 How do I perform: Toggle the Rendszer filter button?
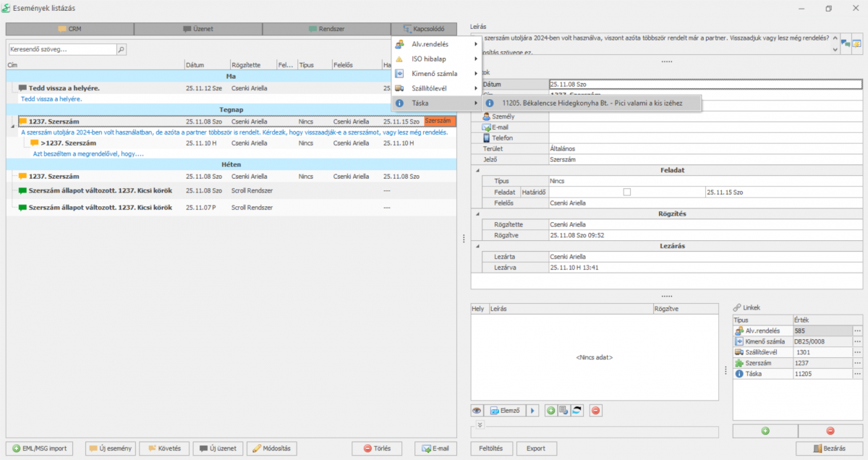coord(326,29)
